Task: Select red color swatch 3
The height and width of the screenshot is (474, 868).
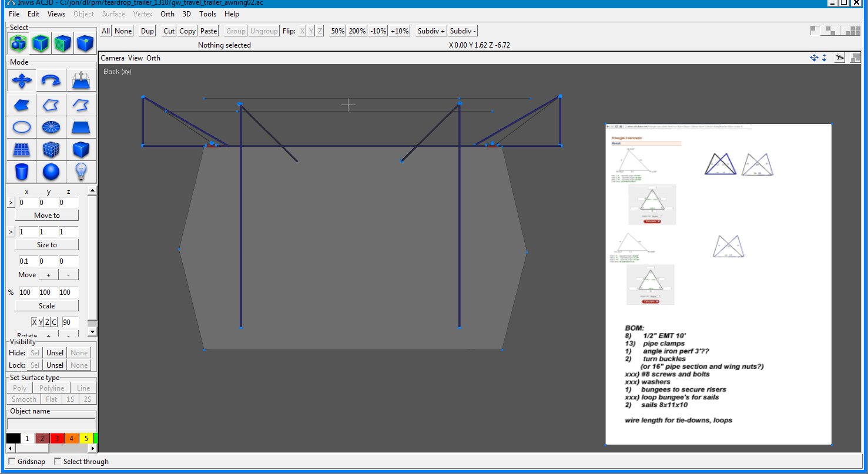Action: pyautogui.click(x=57, y=438)
